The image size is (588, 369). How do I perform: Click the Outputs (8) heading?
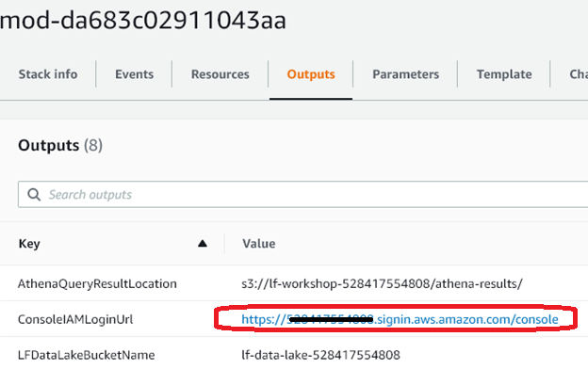[x=60, y=145]
